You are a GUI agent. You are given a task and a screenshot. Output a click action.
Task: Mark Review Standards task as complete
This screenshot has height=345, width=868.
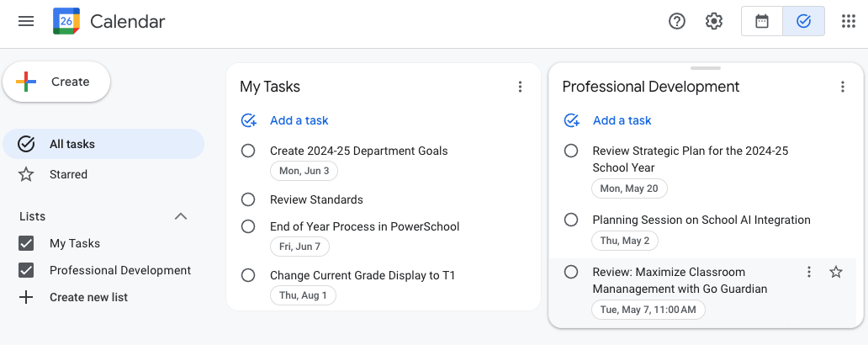pos(248,199)
